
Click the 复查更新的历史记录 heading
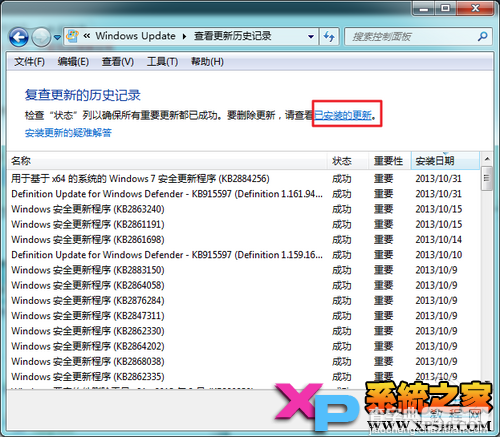click(83, 95)
